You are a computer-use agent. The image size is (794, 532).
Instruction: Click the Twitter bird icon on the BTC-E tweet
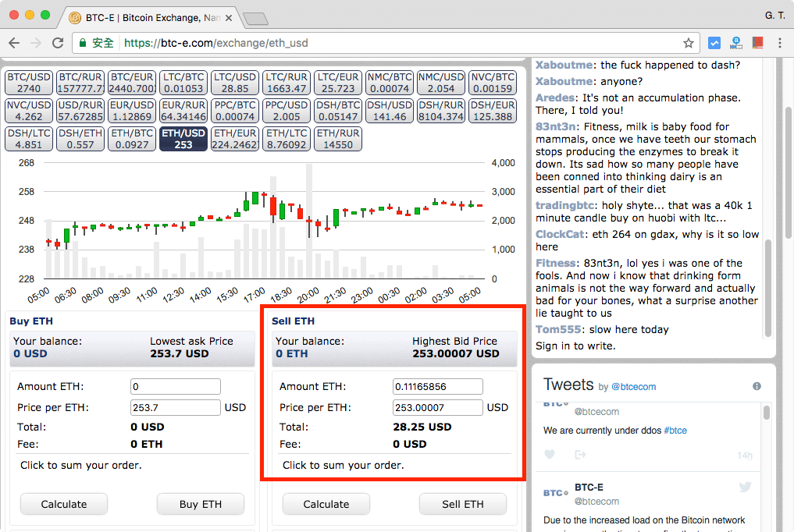coord(745,488)
